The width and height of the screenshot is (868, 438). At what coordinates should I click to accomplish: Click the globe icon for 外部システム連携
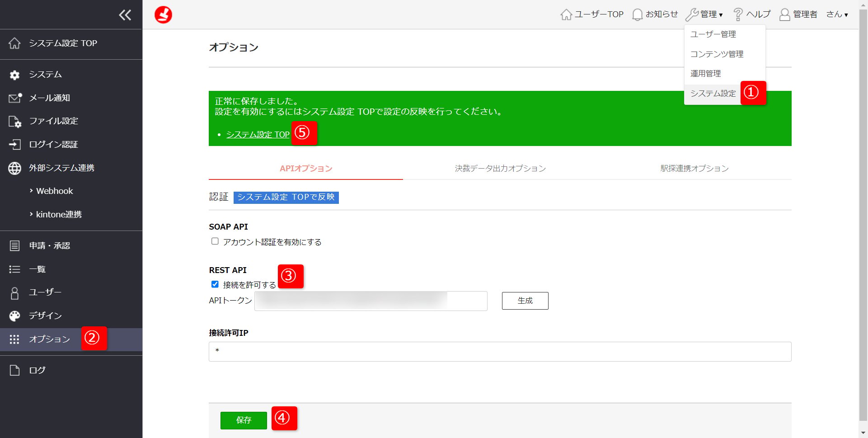[14, 168]
